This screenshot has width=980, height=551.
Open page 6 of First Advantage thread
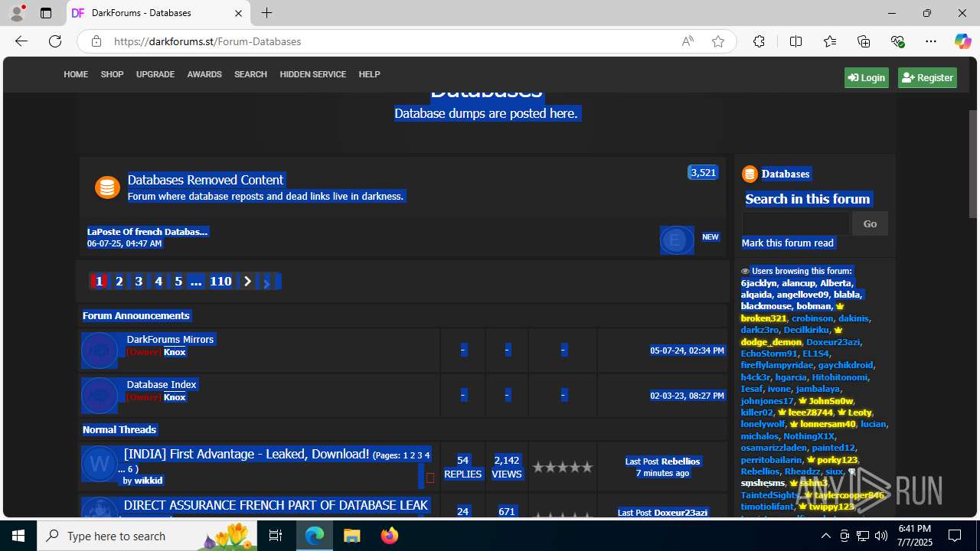coord(130,469)
